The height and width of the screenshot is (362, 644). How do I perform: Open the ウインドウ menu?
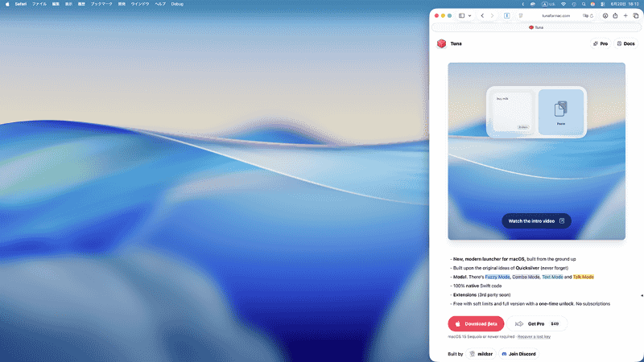pos(139,4)
